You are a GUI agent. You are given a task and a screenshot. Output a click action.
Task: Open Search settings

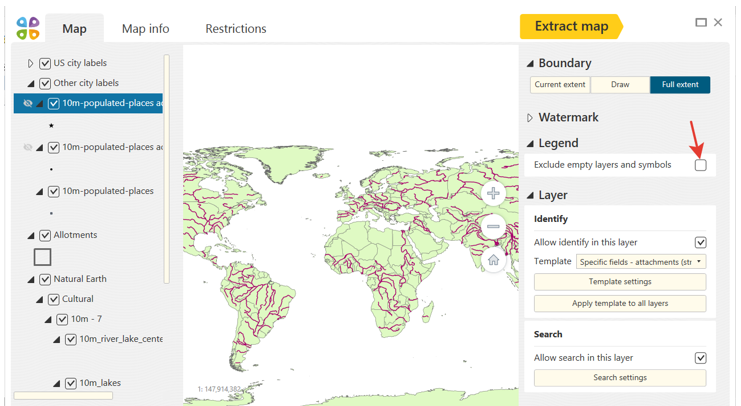click(x=620, y=378)
